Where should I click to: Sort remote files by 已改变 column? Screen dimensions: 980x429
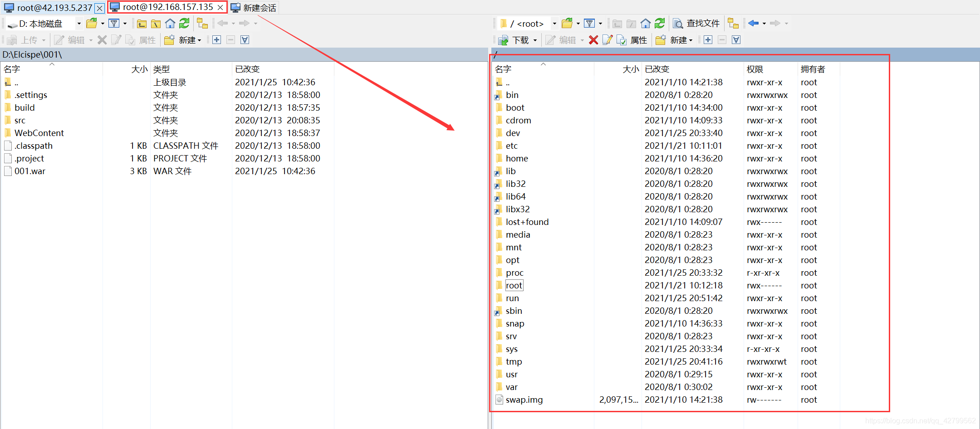[x=657, y=69]
